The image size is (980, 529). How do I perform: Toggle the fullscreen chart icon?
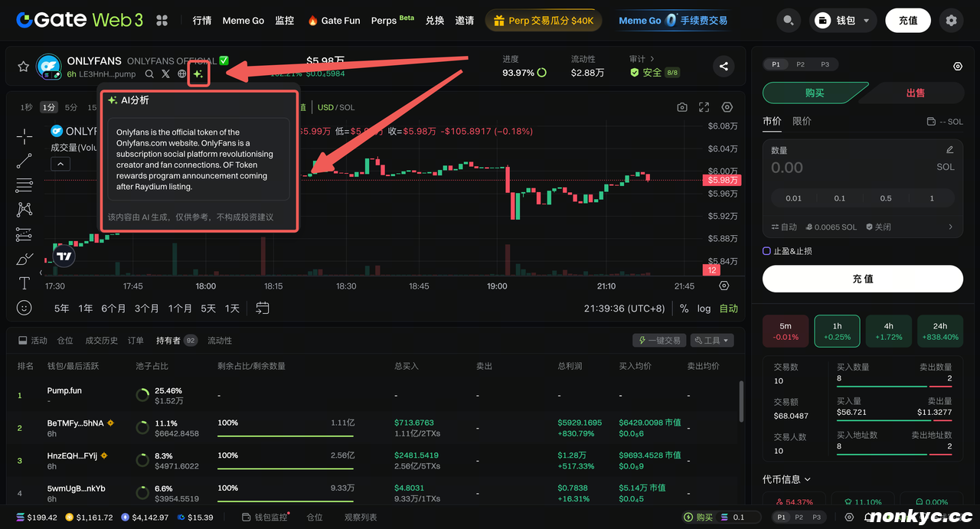704,108
